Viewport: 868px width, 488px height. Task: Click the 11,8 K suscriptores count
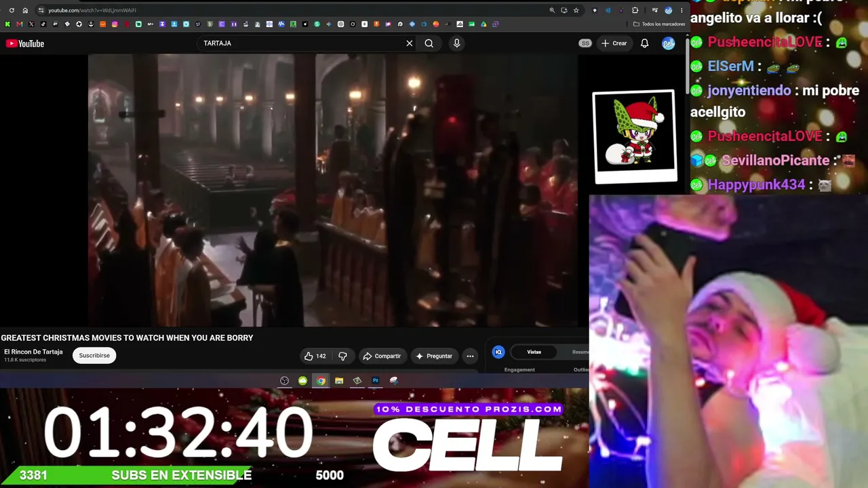pos(25,360)
